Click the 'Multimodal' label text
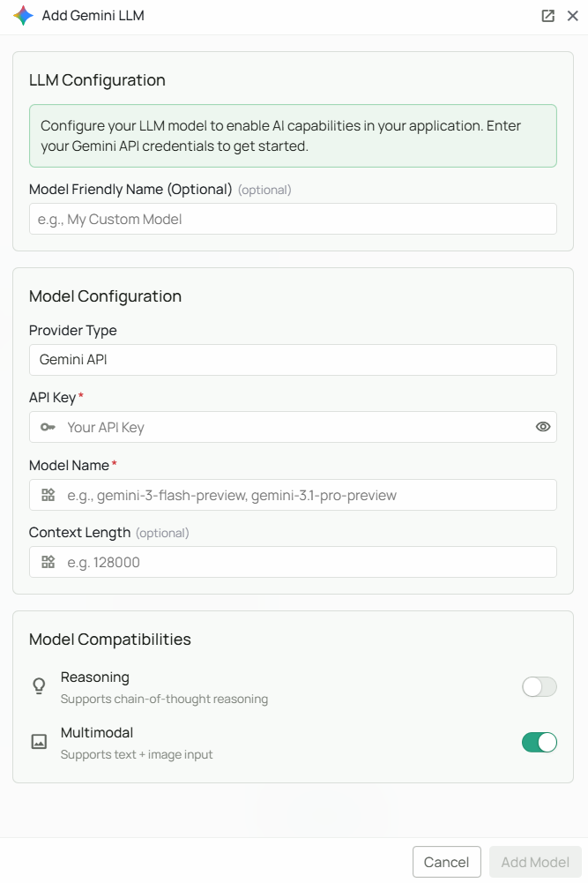The height and width of the screenshot is (883, 588). pyautogui.click(x=97, y=733)
